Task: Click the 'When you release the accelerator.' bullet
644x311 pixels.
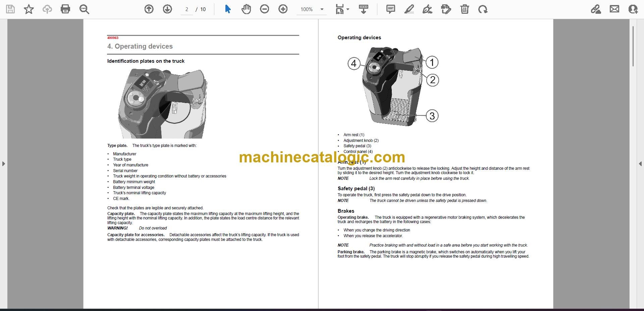Action: coord(373,236)
